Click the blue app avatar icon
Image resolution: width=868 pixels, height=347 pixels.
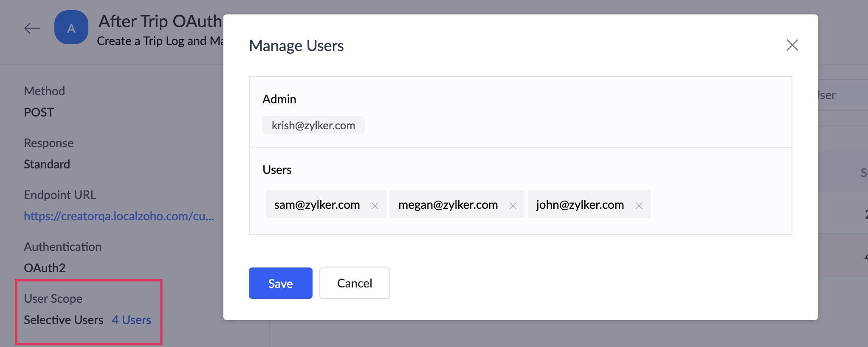click(71, 28)
